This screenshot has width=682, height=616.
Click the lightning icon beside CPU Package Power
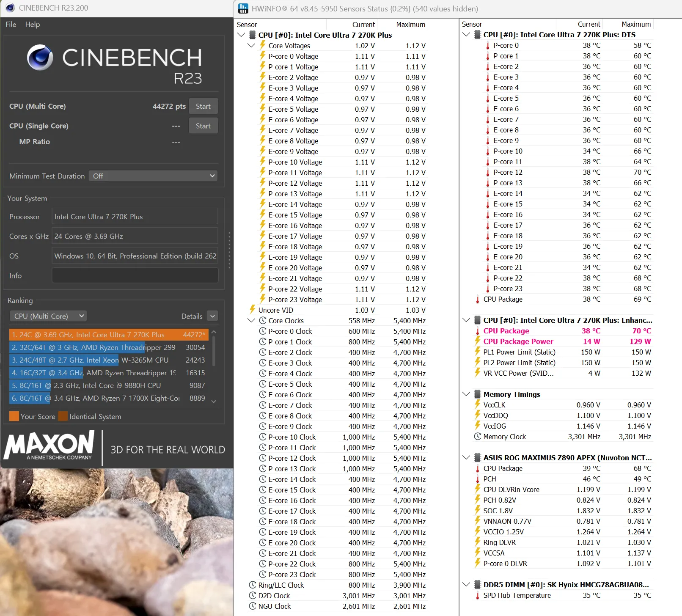[x=478, y=341]
